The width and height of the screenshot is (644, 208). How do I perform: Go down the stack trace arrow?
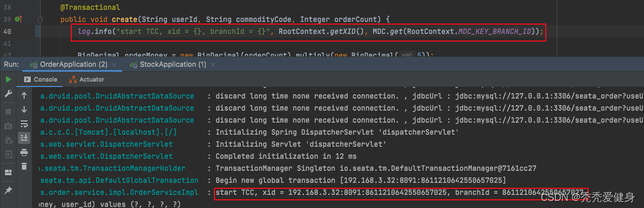pos(24,109)
